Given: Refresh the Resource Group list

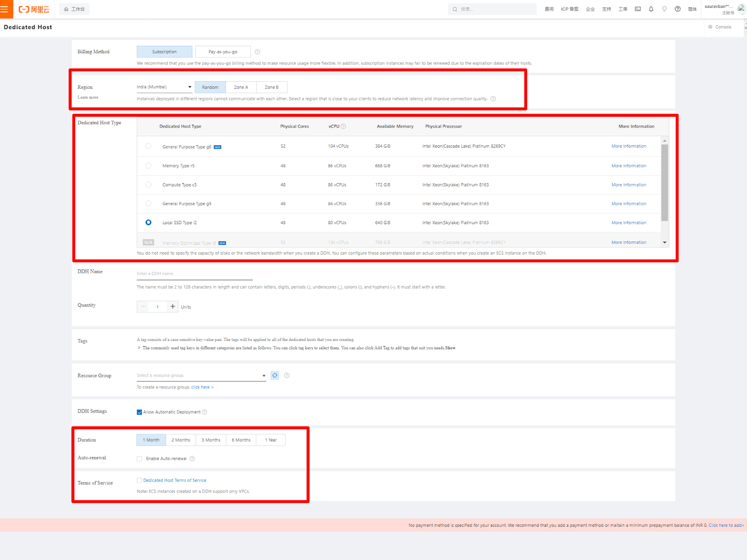Looking at the screenshot, I should point(275,375).
